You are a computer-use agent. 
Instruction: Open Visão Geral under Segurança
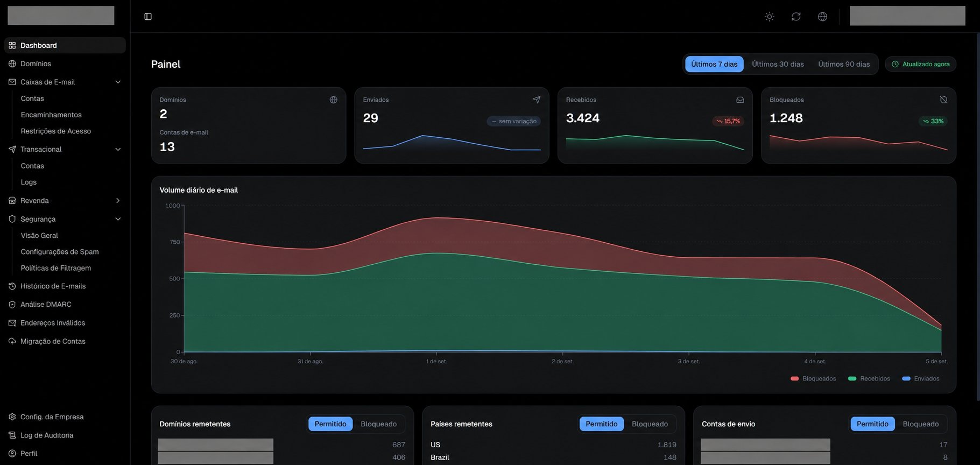pos(39,235)
